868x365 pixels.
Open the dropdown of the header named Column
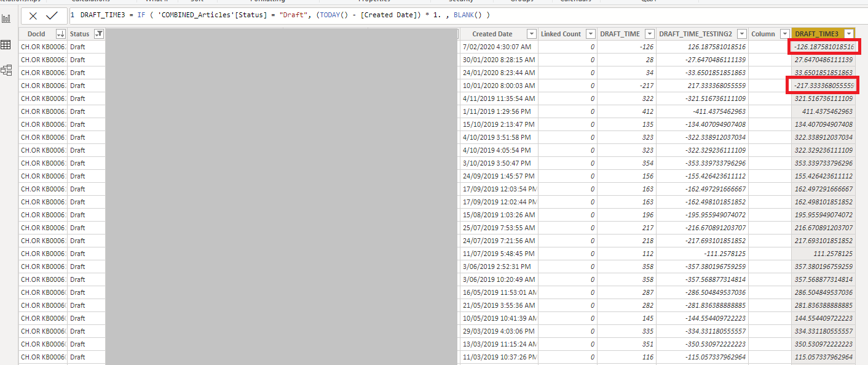coord(785,34)
